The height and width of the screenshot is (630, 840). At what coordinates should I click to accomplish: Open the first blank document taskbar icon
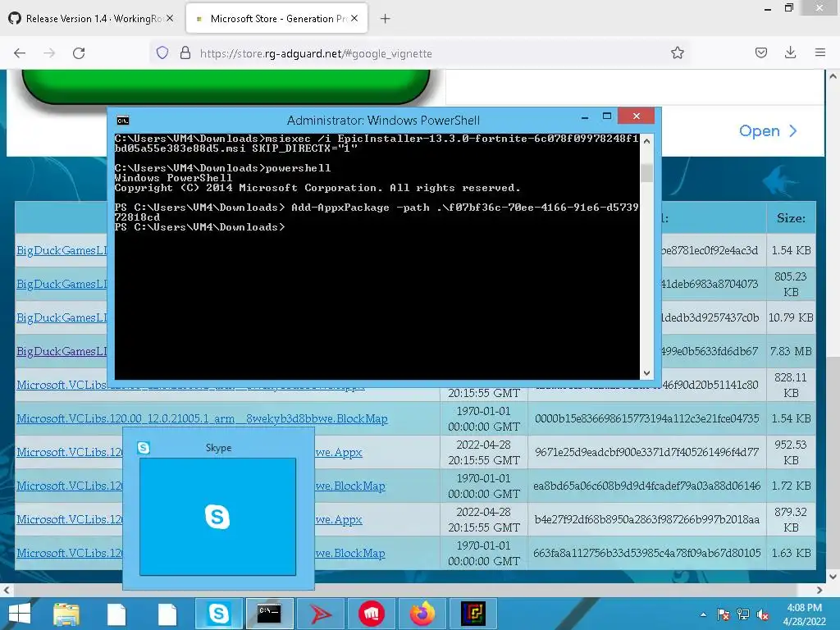116,614
